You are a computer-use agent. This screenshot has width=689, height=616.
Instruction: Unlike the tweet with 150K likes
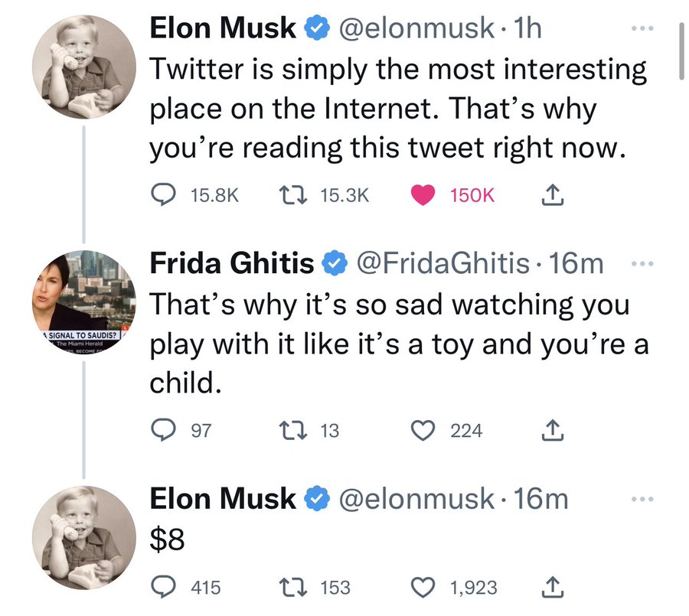coord(423,195)
